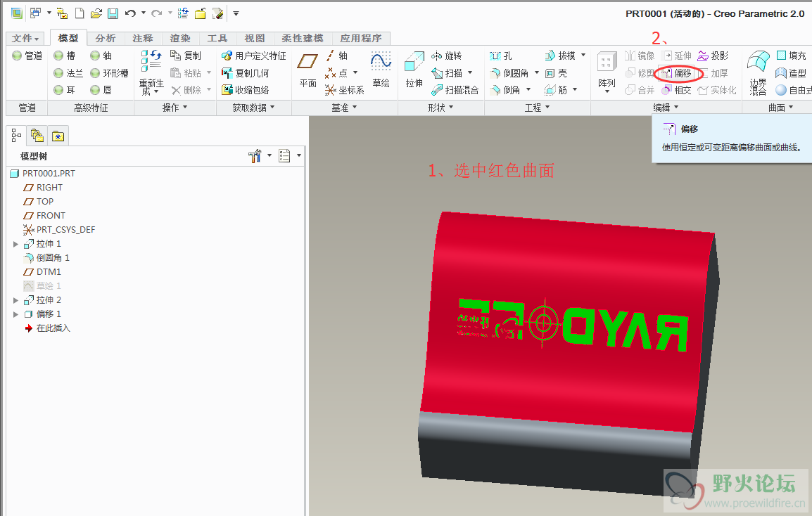Screen dimensions: 812x516
Task: Expand the 编辑 group dropdown
Action: [x=666, y=108]
